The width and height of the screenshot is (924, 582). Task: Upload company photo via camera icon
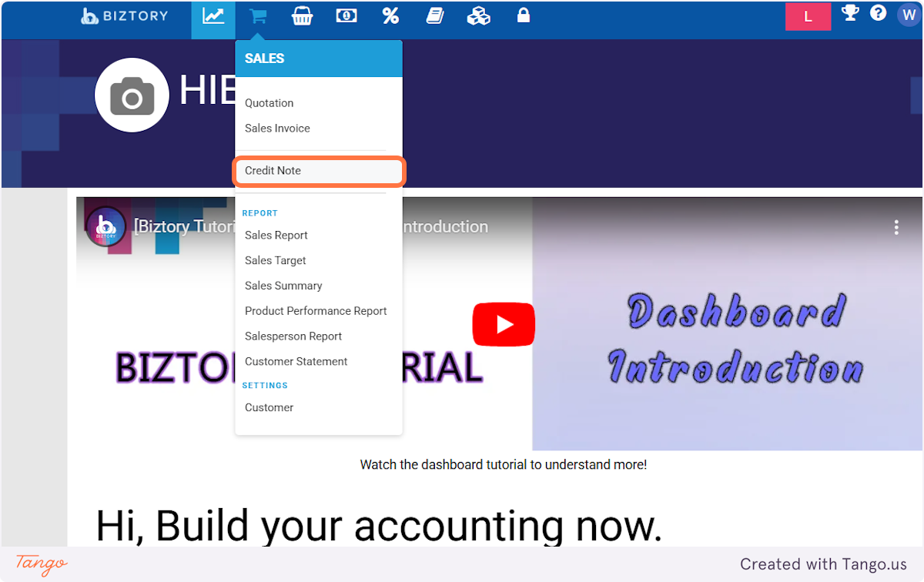click(x=132, y=95)
